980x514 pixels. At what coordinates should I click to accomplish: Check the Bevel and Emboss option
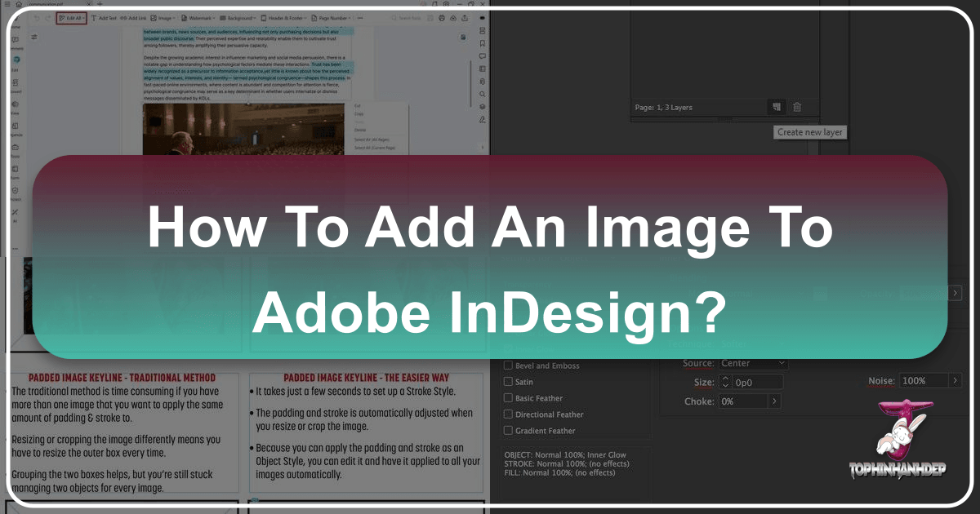507,365
